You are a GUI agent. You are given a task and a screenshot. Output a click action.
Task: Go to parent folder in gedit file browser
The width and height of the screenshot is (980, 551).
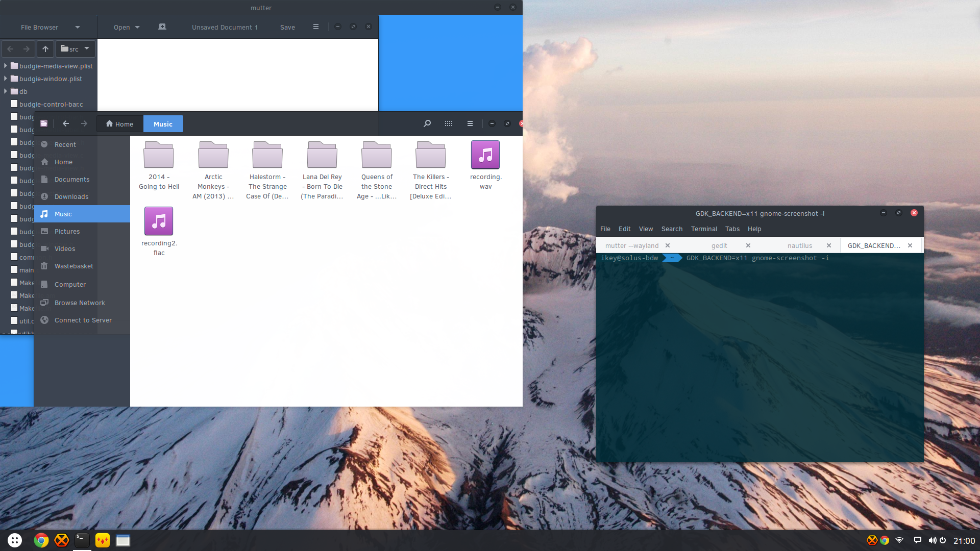click(45, 49)
